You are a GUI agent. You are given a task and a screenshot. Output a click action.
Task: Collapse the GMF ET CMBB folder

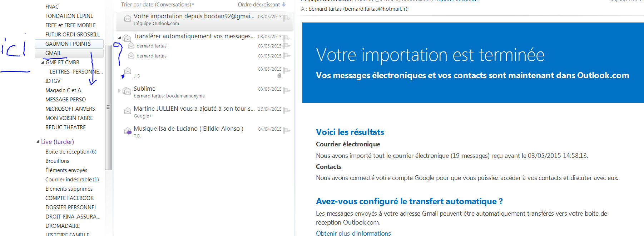tap(43, 62)
